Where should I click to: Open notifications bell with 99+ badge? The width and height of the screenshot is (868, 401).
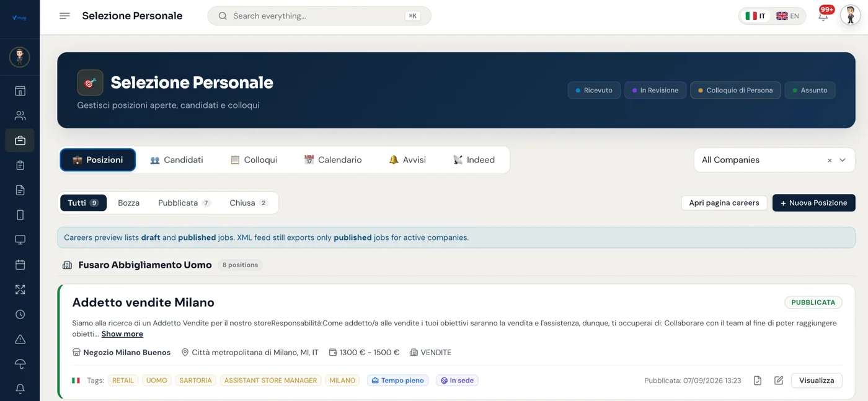823,16
